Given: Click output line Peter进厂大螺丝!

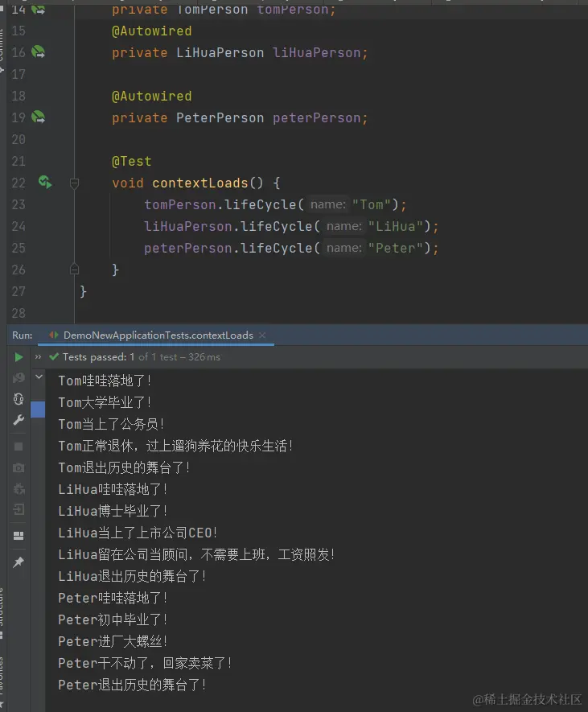Looking at the screenshot, I should 113,642.
